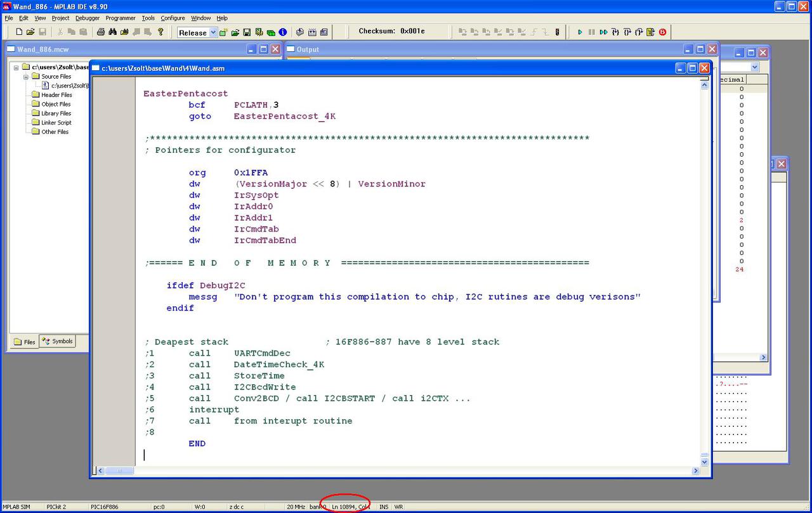Click the New Project toolbar icon

coord(223,32)
